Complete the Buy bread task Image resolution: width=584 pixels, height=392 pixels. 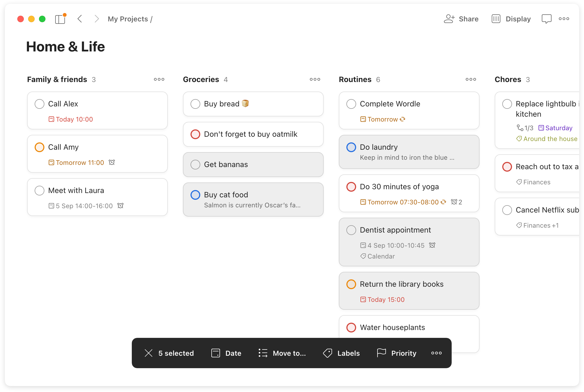[x=195, y=104]
